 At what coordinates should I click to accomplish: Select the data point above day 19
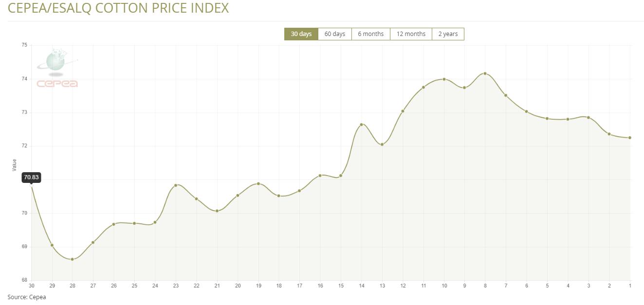tap(258, 184)
